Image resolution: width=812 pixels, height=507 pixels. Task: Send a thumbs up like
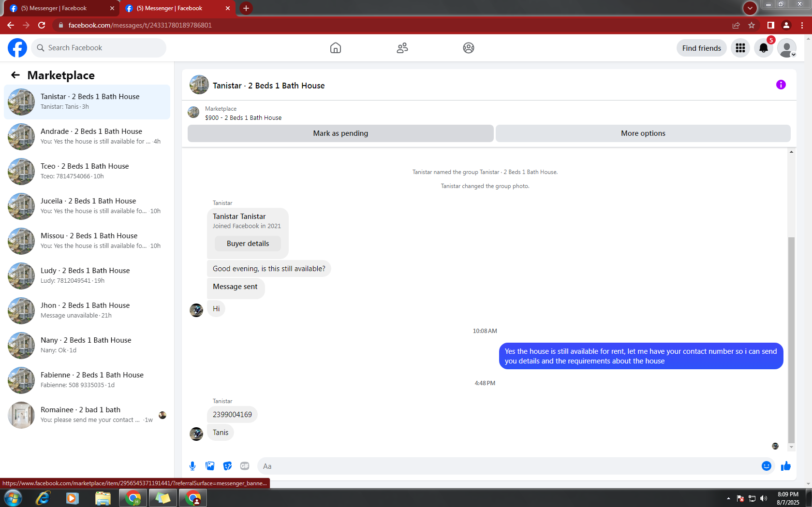(x=786, y=466)
